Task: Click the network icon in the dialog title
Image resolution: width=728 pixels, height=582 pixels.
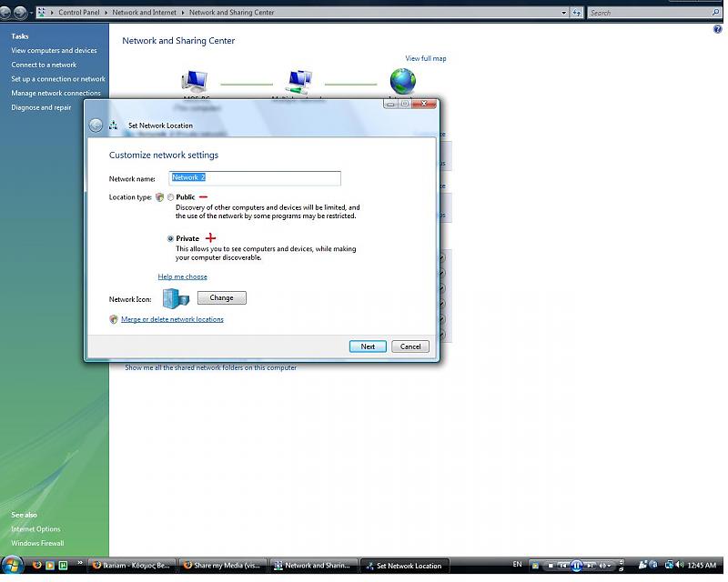Action: [x=113, y=125]
